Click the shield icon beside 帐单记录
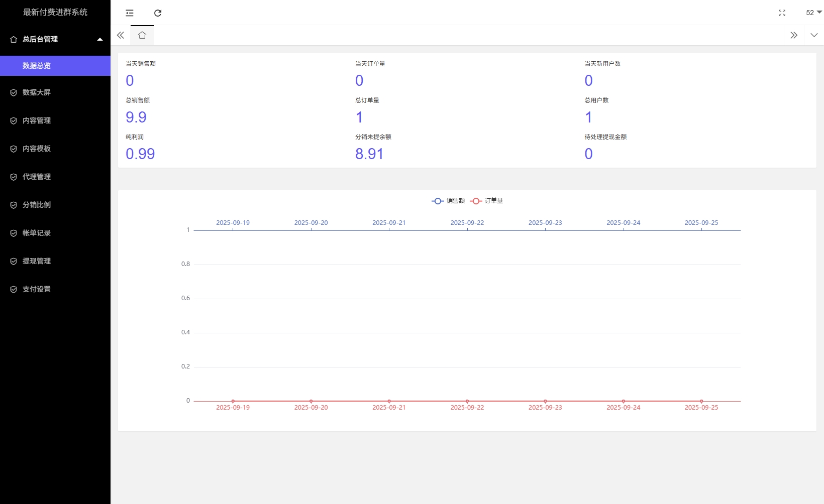This screenshot has width=824, height=504. coord(14,233)
